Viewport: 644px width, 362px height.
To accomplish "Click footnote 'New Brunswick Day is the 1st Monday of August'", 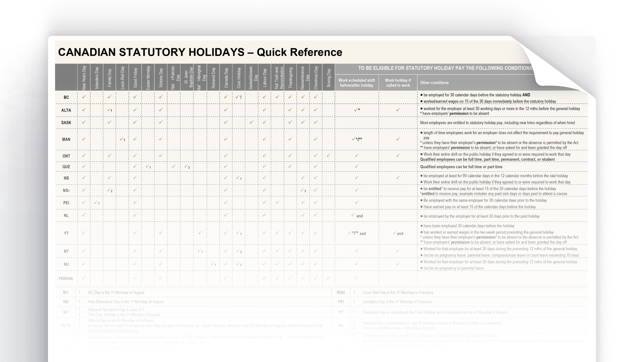I will click(x=126, y=302).
